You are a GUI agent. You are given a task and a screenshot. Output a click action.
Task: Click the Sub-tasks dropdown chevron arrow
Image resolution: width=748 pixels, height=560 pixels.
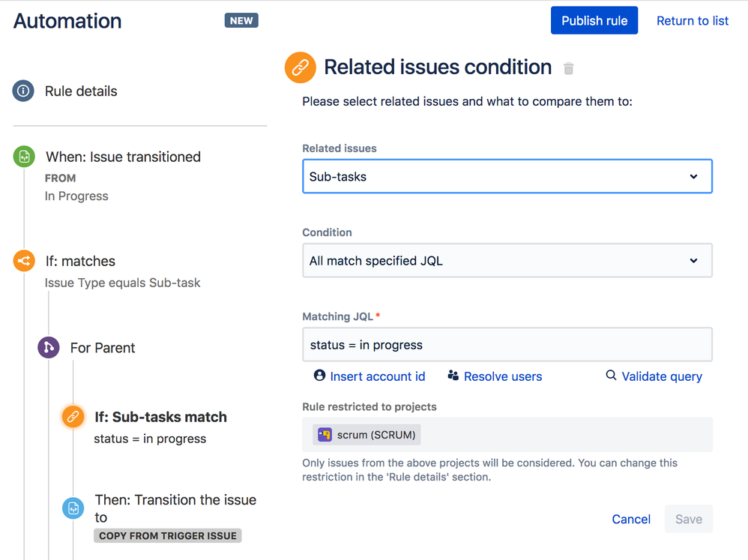(693, 177)
